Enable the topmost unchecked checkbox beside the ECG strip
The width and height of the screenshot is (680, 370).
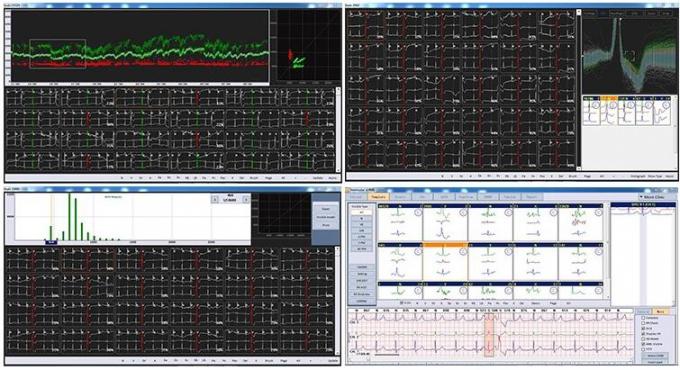pyautogui.click(x=643, y=318)
